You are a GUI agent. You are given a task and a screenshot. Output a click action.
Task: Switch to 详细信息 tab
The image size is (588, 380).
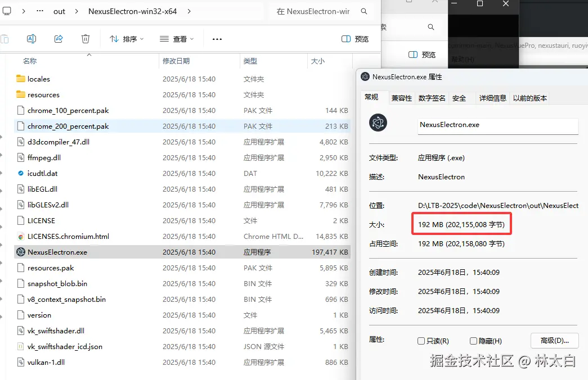click(x=493, y=98)
